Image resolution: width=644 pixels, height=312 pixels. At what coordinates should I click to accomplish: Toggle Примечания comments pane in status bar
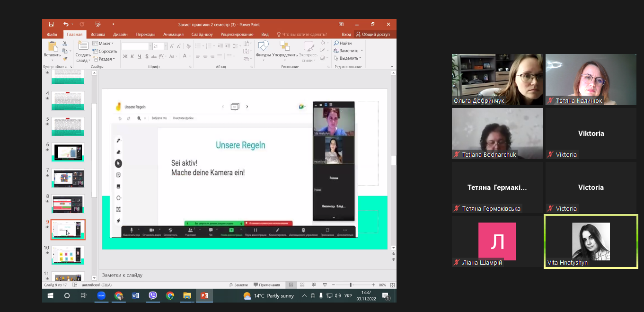(267, 285)
